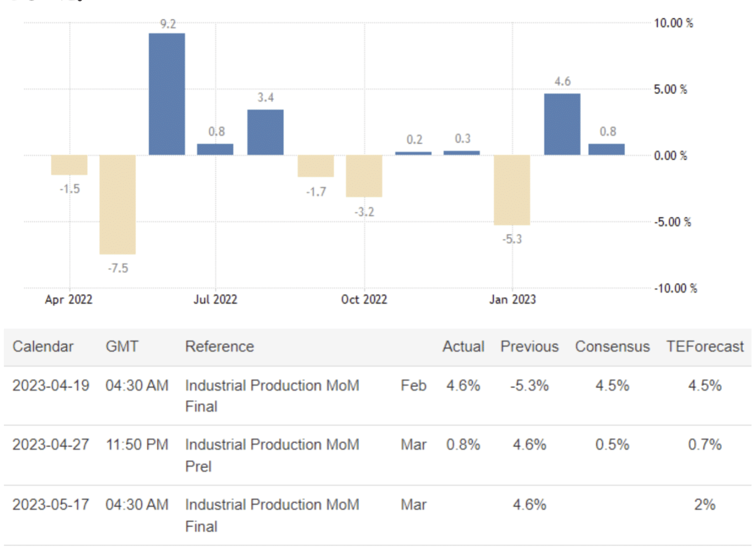Select the Reference column header
The height and width of the screenshot is (547, 756).
click(x=220, y=347)
